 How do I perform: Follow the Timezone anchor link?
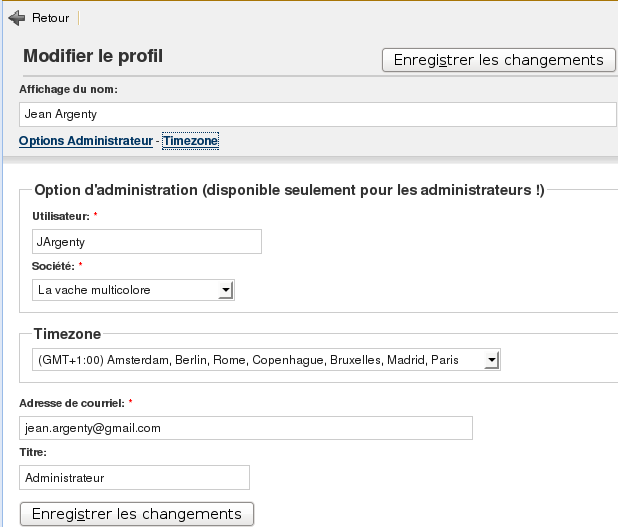[x=190, y=141]
